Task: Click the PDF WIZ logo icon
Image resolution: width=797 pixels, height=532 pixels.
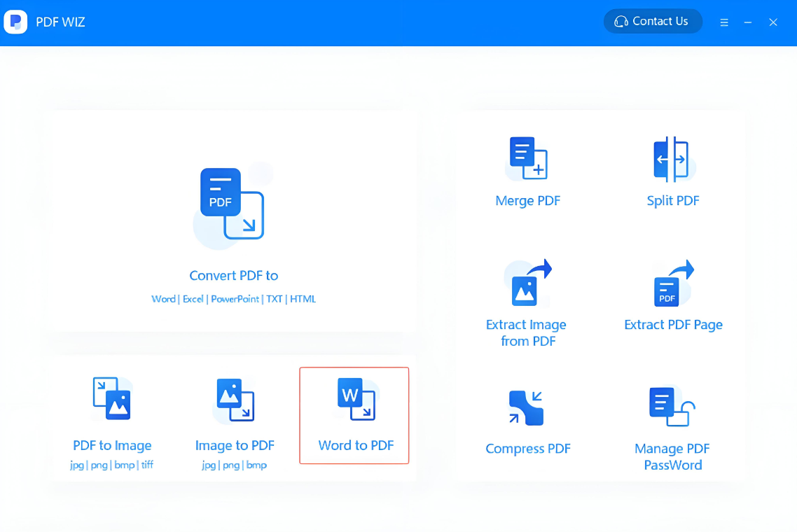Action: coord(15,22)
